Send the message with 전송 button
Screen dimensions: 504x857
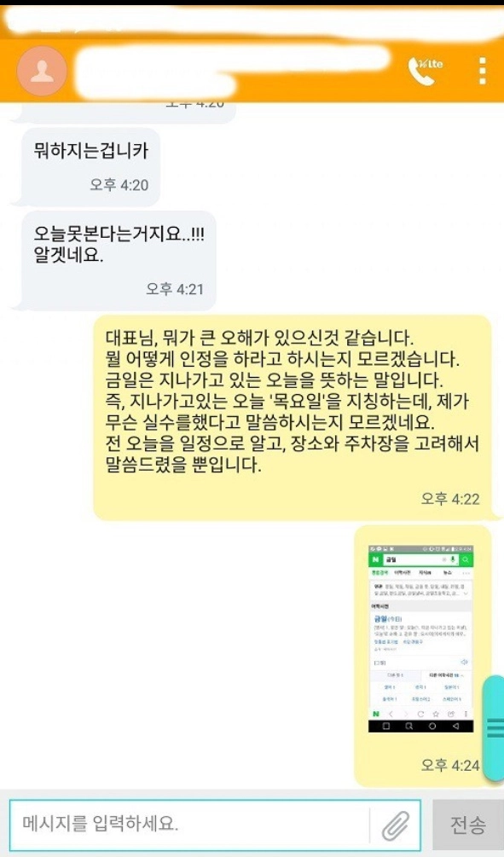(x=467, y=825)
